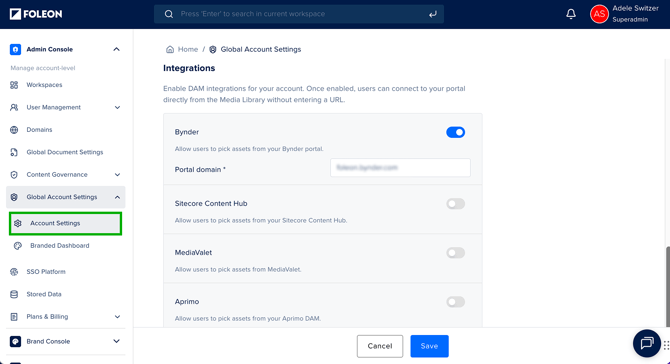Click the breadcrumb Global Account Settings icon

click(213, 50)
